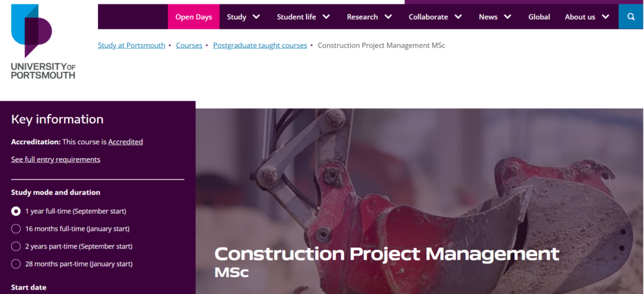Expand the Student life chevron
Viewport: 644px width, 294px height.
(326, 17)
